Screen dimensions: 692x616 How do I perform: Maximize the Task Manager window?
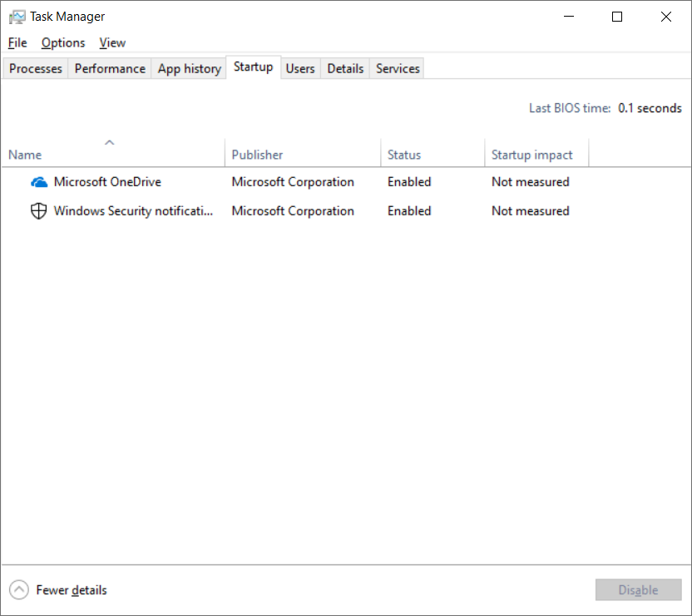pos(617,17)
